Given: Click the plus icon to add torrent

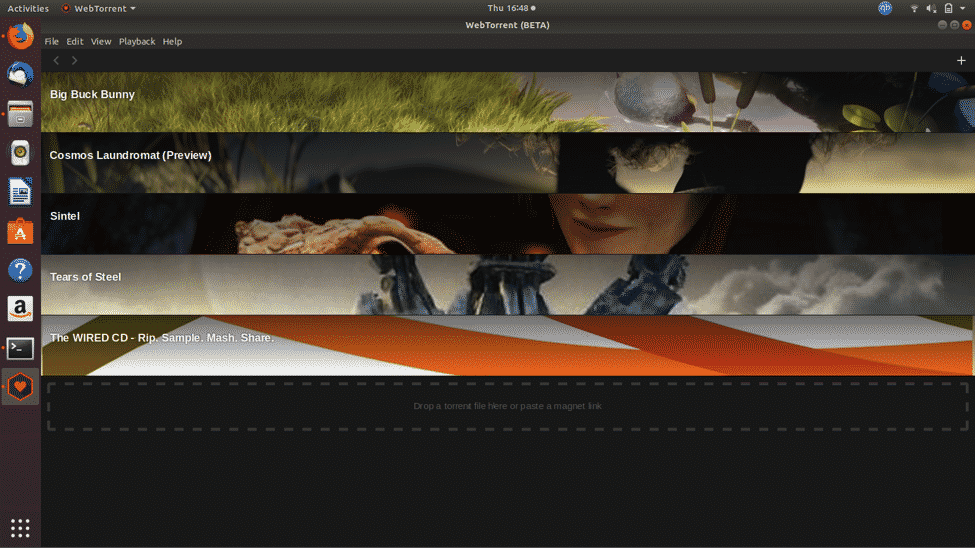Looking at the screenshot, I should pyautogui.click(x=961, y=60).
